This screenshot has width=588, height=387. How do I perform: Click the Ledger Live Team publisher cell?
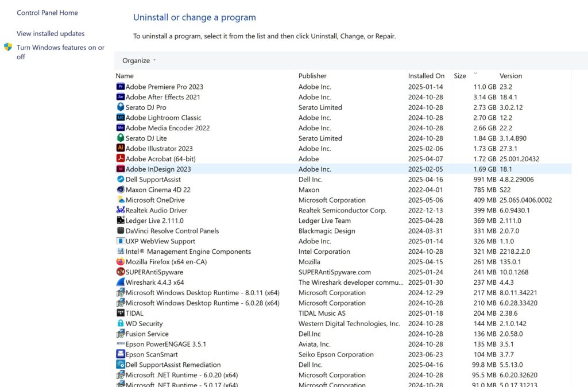[x=324, y=220]
